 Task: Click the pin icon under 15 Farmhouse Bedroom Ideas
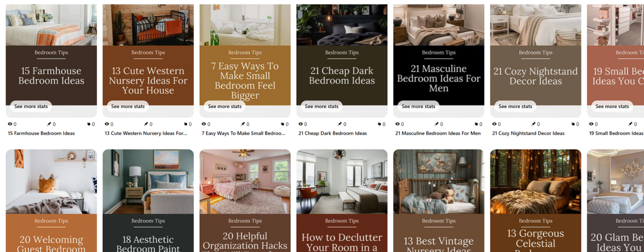click(x=49, y=124)
